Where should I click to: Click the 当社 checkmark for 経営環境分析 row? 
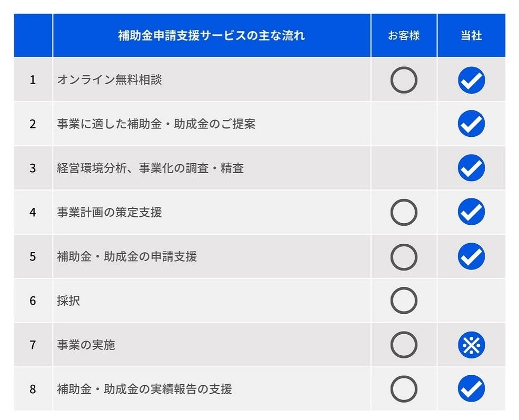[471, 168]
